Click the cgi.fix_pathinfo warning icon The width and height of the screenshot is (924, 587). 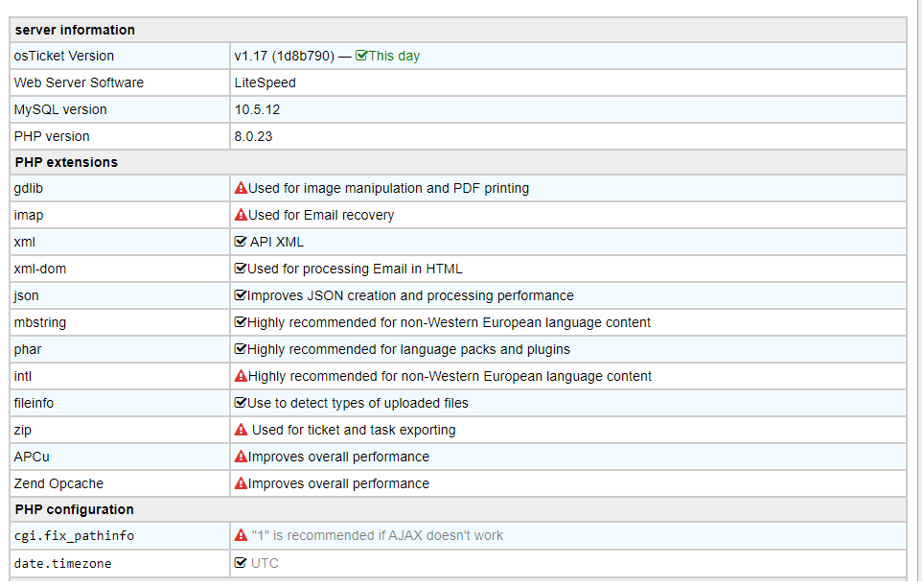241,535
